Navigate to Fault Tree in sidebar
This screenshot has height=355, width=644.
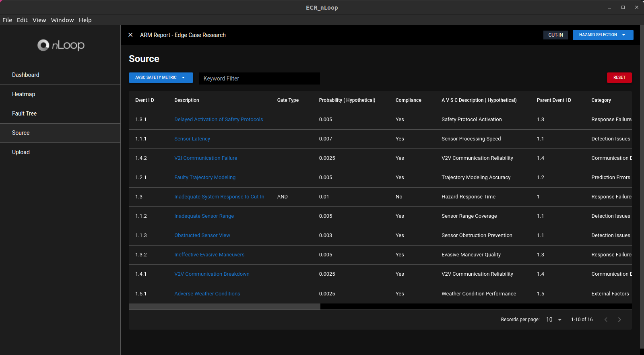[x=60, y=114]
